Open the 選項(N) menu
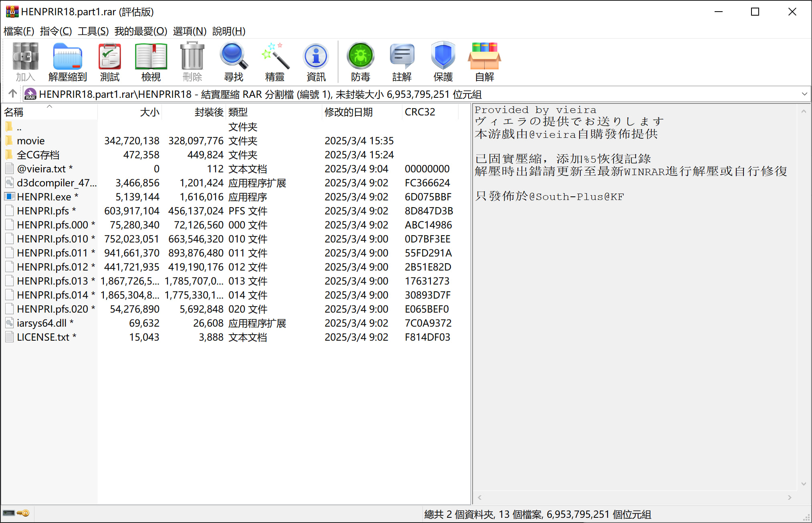 [x=190, y=31]
